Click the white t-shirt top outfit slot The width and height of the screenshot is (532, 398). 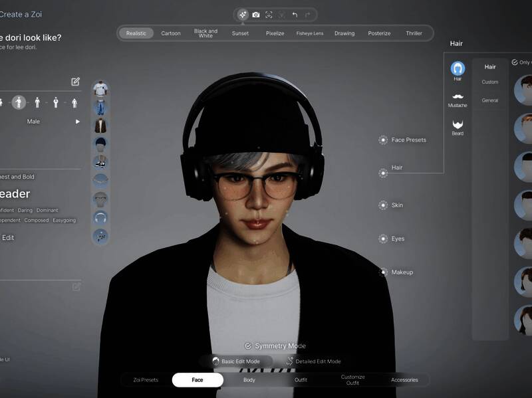pos(100,89)
